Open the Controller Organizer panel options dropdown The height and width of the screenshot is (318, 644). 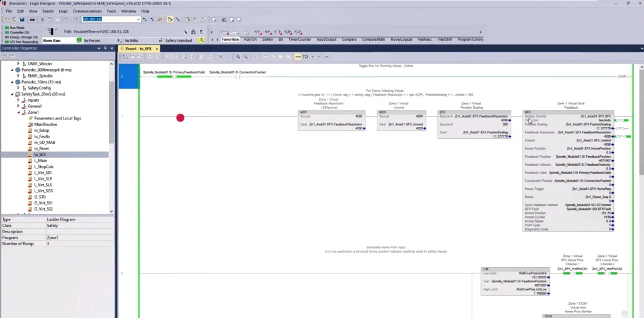point(99,48)
